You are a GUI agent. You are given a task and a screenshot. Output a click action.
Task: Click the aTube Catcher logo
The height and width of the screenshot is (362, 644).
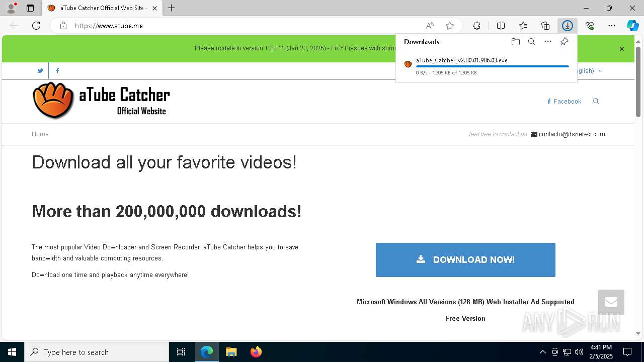(x=101, y=101)
